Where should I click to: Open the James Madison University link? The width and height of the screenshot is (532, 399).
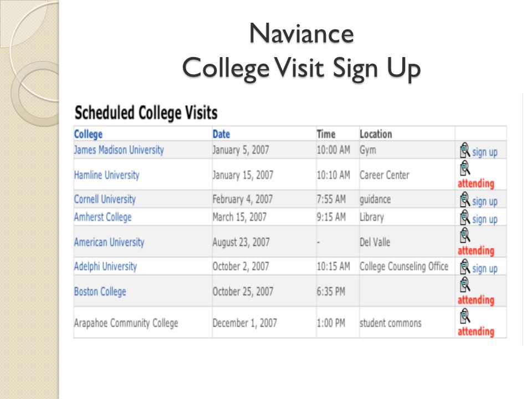pyautogui.click(x=119, y=150)
